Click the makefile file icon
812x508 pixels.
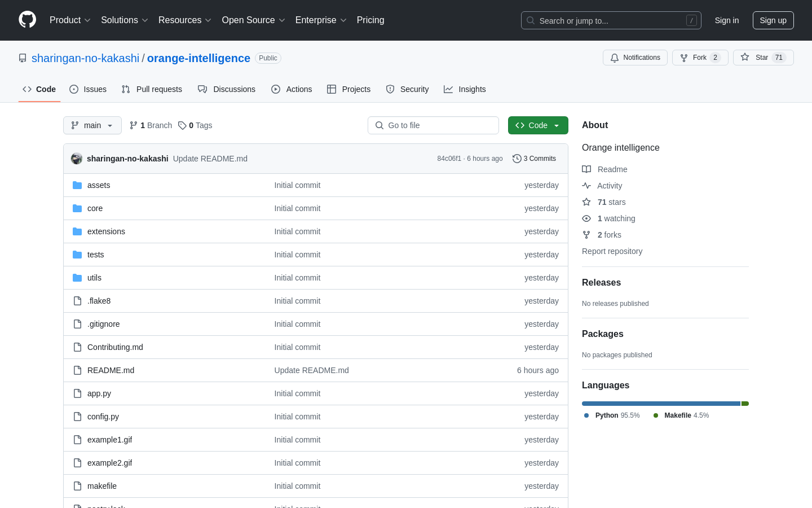click(x=77, y=486)
